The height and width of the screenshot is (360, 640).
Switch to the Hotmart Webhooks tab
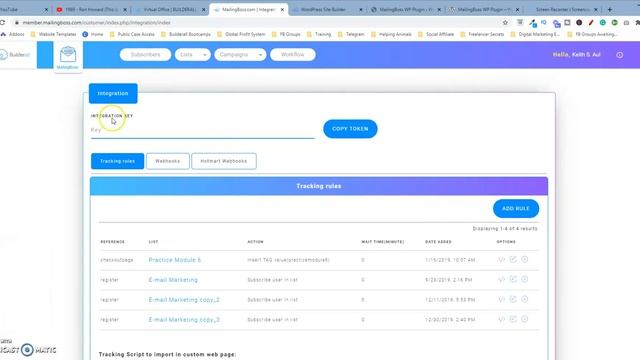coord(224,161)
